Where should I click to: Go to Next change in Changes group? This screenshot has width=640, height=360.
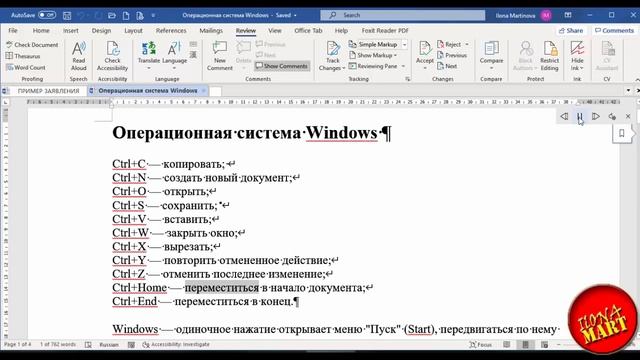[x=447, y=66]
